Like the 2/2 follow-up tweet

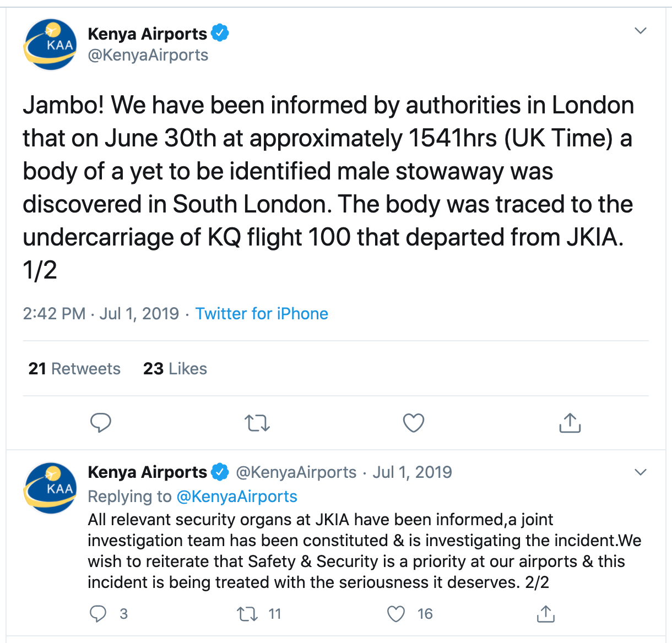[x=396, y=613]
